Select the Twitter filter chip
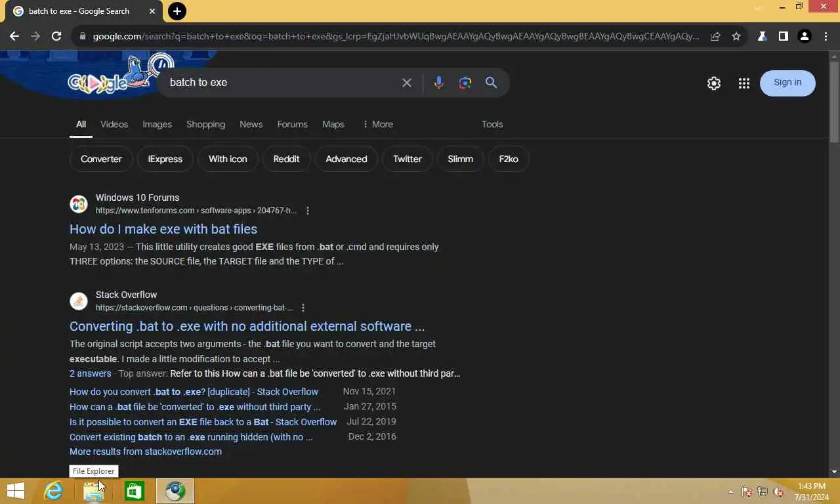This screenshot has height=504, width=840. coord(408,159)
